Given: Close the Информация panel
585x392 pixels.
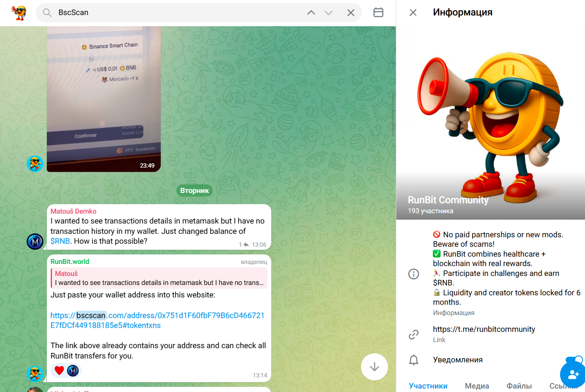Looking at the screenshot, I should 413,12.
